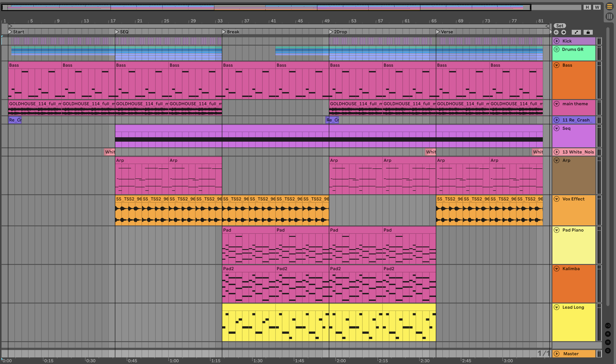
Task: Jump to the Break locator
Action: [224, 32]
